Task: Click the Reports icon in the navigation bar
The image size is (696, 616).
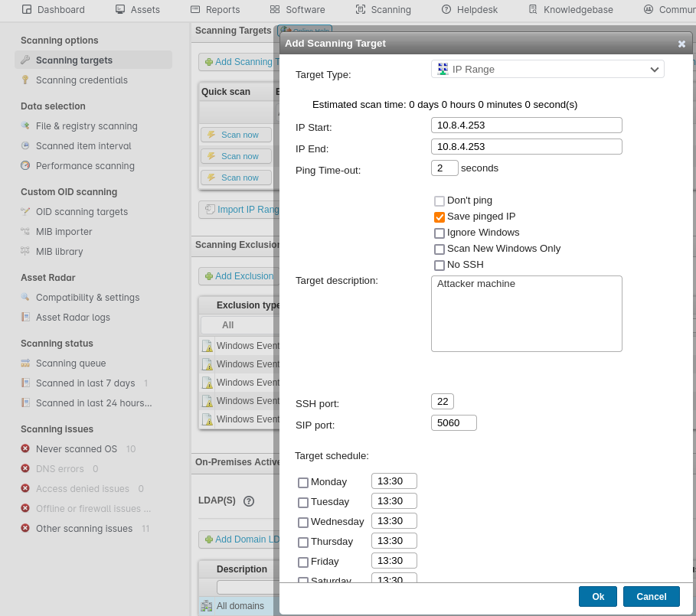Action: [x=195, y=9]
